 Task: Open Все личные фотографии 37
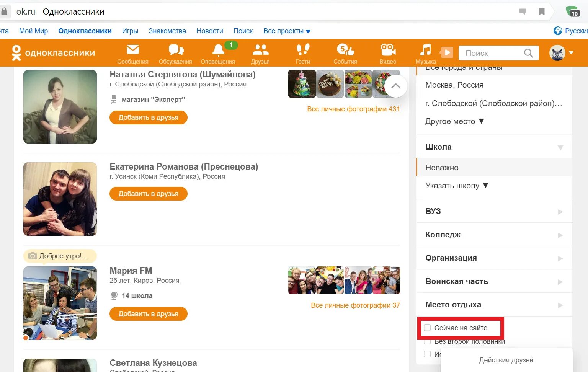(355, 305)
